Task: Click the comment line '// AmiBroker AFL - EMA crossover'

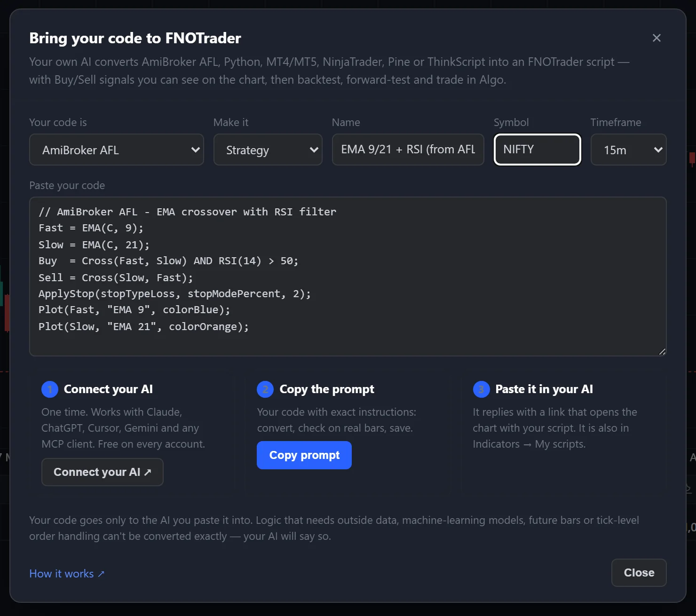Action: [x=187, y=212]
